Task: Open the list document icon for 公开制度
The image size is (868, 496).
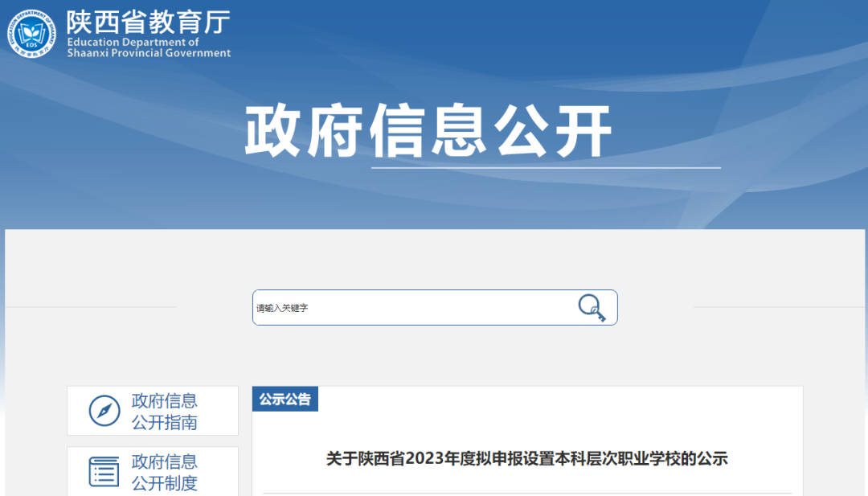Action: (104, 472)
